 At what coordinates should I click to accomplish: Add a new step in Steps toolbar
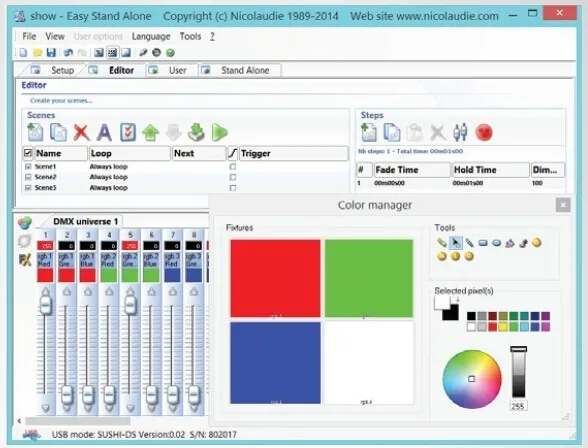(369, 132)
